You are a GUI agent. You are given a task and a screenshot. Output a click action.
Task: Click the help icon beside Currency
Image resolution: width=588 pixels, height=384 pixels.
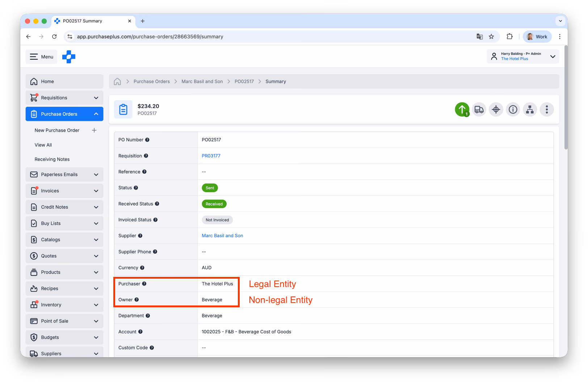pos(142,268)
